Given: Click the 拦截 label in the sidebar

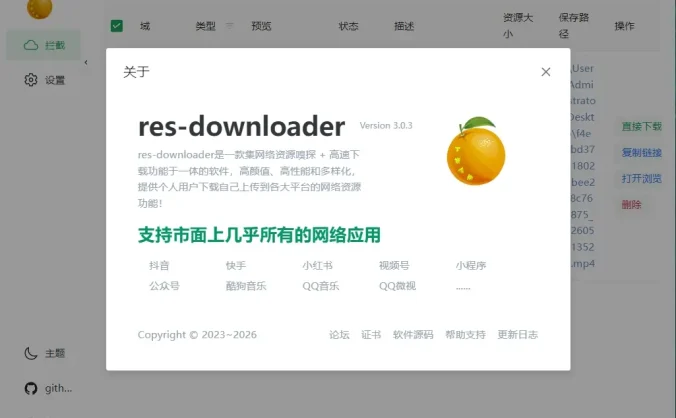Looking at the screenshot, I should (55, 45).
